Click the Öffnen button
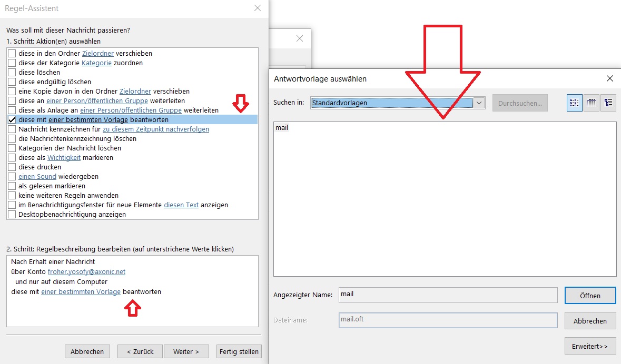The image size is (621, 364). click(590, 296)
